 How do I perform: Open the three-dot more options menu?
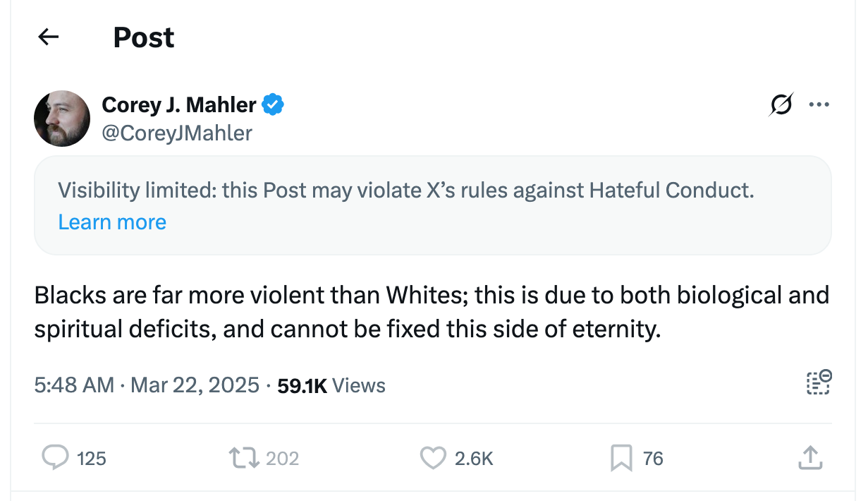819,105
